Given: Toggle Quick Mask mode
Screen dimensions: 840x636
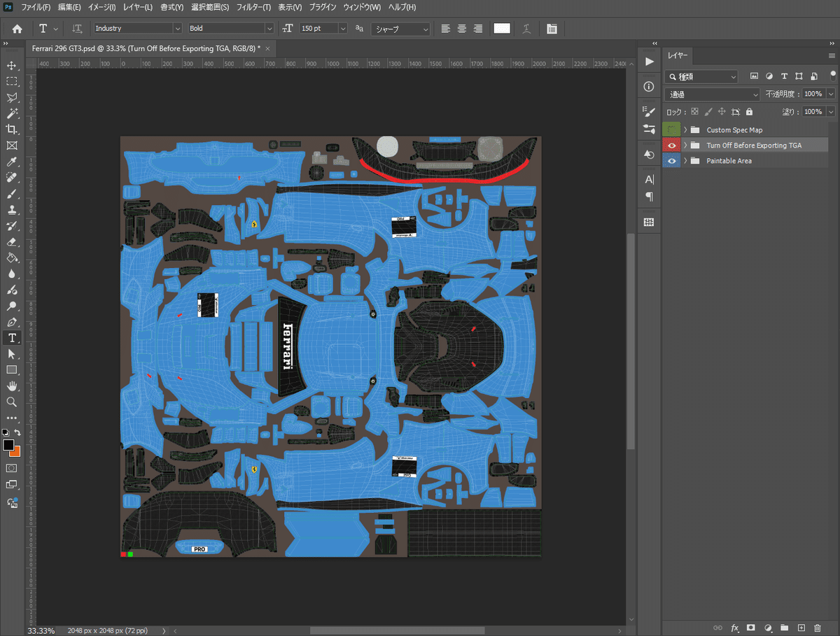Looking at the screenshot, I should tap(12, 467).
